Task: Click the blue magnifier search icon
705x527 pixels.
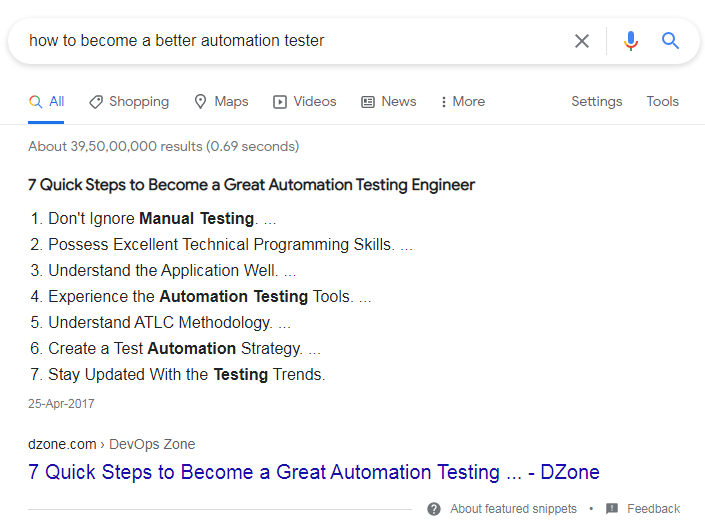Action: coord(670,41)
